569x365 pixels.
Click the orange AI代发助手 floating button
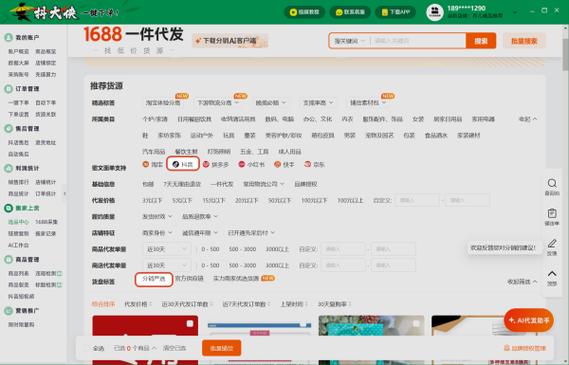(529, 320)
